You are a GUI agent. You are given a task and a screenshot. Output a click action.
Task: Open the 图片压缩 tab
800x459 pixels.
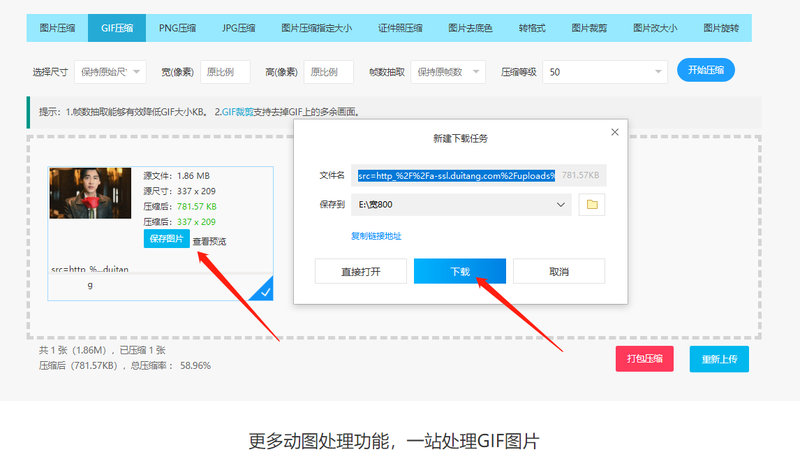[57, 28]
